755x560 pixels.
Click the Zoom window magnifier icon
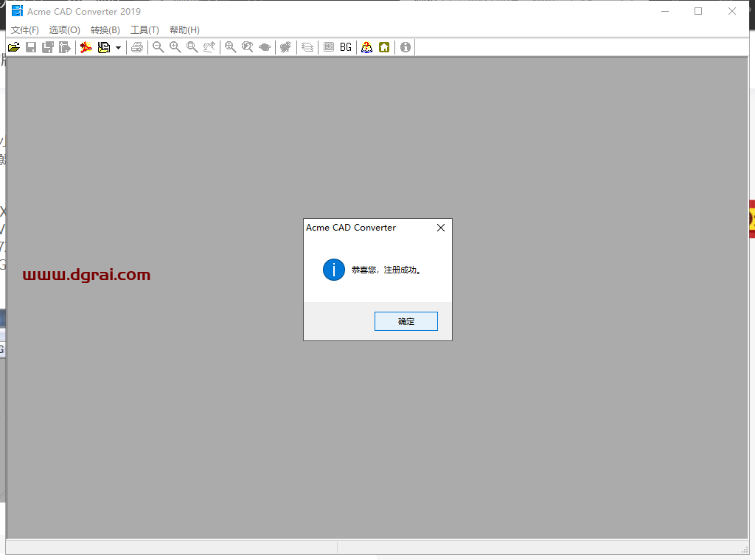click(192, 47)
